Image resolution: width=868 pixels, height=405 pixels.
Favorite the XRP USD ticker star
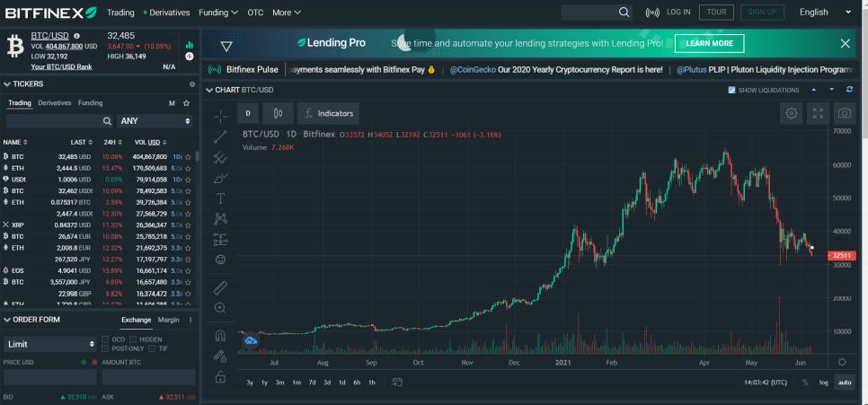188,225
